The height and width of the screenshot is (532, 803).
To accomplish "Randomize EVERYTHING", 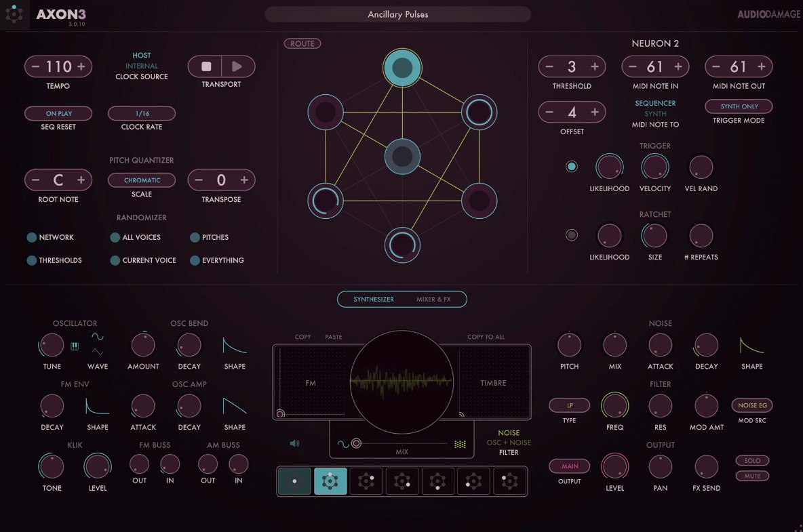I will coord(195,260).
